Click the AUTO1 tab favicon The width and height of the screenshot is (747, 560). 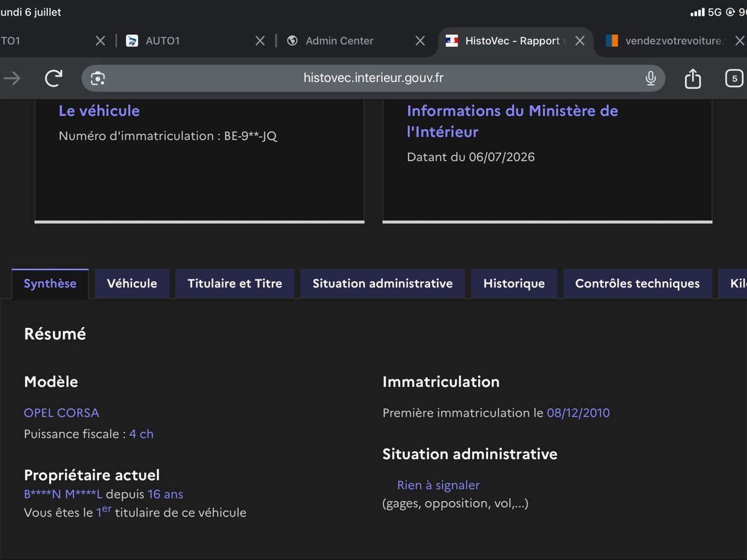click(132, 40)
